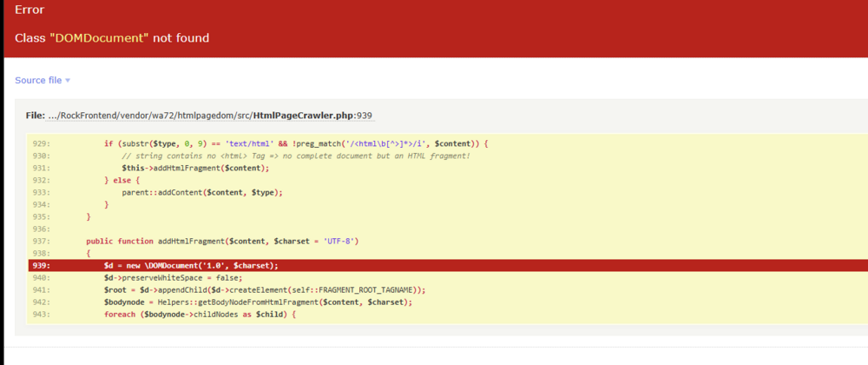This screenshot has height=365, width=868.
Task: Click the line number 939 in file path
Action: point(365,116)
